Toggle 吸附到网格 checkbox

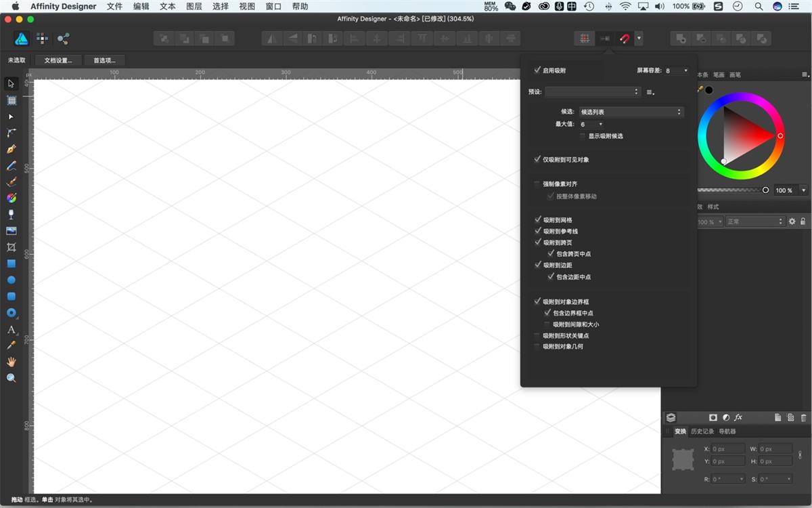[537, 219]
